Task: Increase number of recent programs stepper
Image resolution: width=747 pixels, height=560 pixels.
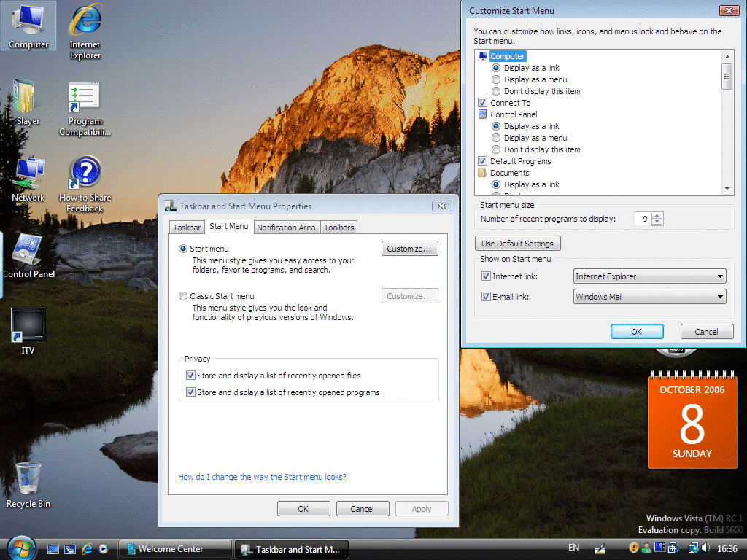Action: [658, 216]
